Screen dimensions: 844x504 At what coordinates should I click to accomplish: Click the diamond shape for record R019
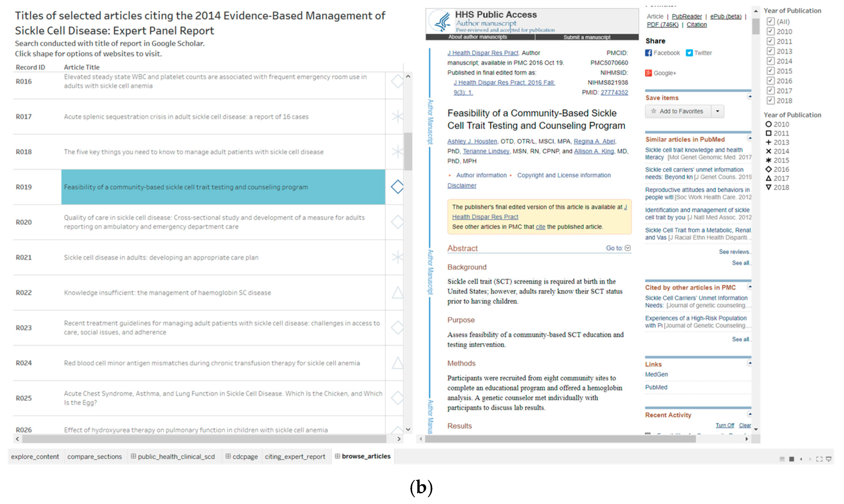pos(397,187)
